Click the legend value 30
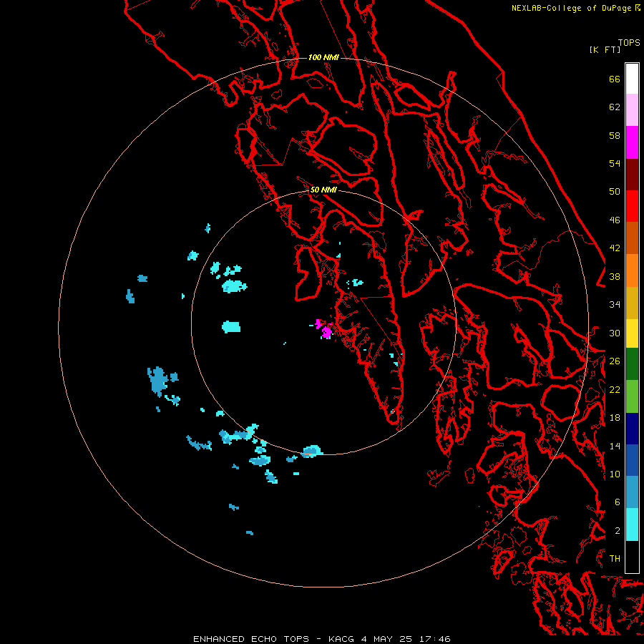The height and width of the screenshot is (644, 644). [615, 333]
